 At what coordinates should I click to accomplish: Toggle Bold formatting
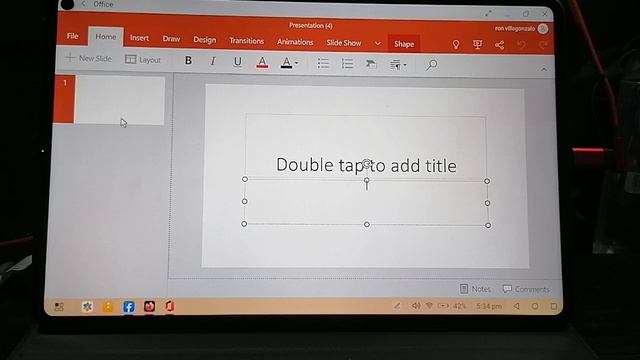coord(188,60)
